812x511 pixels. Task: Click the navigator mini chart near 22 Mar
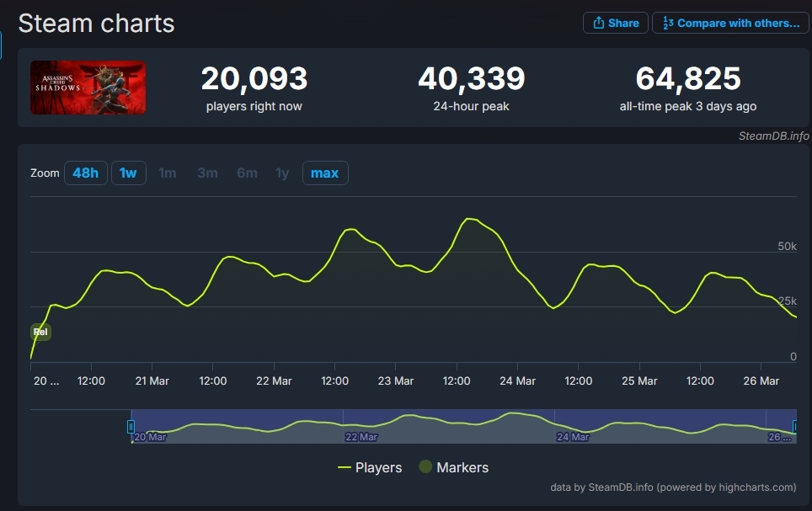[x=362, y=428]
